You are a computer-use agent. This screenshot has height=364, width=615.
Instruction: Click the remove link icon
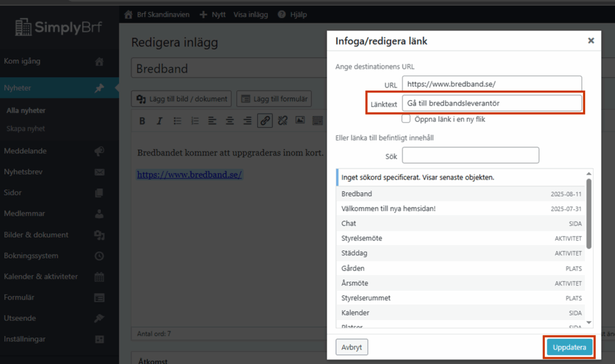(282, 120)
